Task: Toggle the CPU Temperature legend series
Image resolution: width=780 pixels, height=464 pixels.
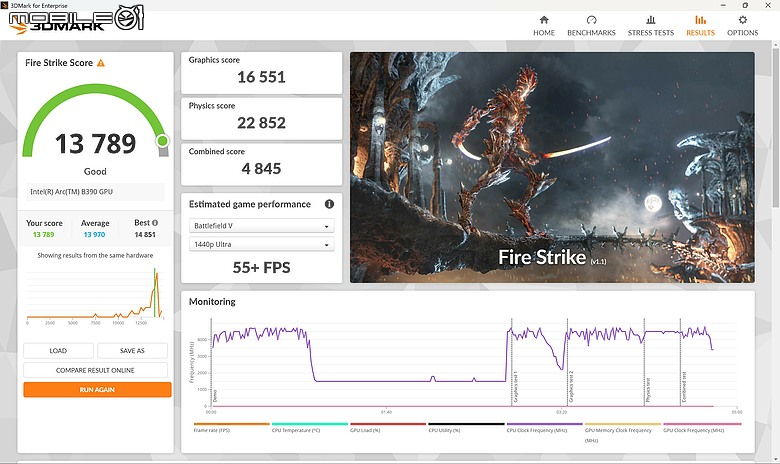Action: click(x=309, y=428)
